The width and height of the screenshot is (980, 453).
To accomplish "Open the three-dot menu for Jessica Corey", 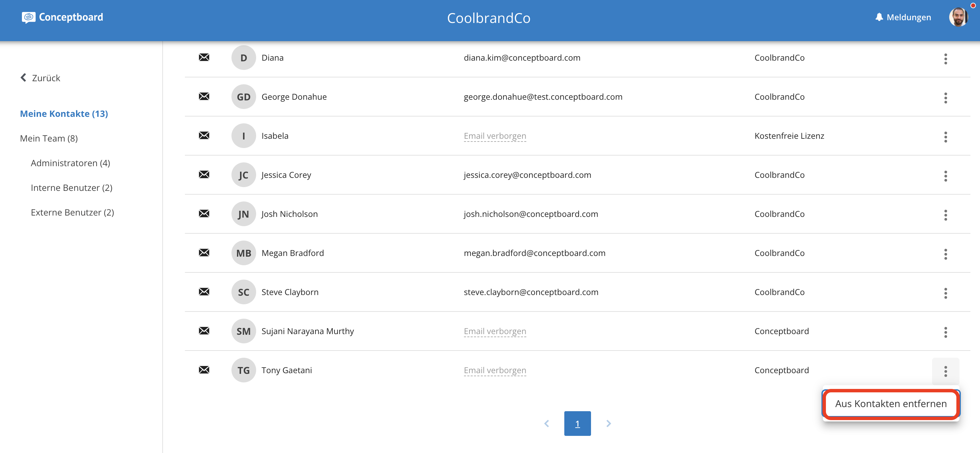I will [x=945, y=176].
